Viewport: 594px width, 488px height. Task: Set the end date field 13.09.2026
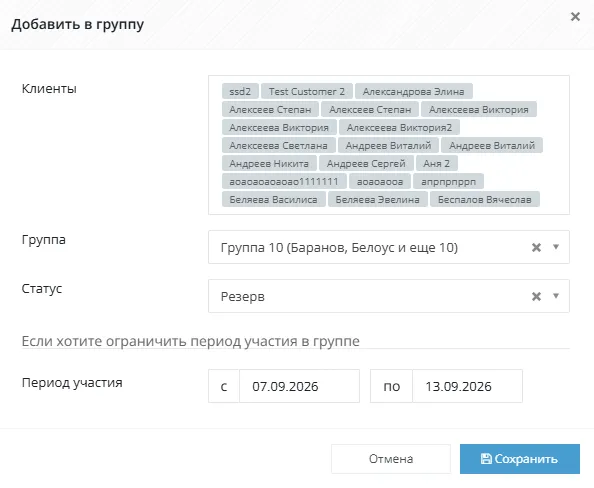[x=467, y=386]
